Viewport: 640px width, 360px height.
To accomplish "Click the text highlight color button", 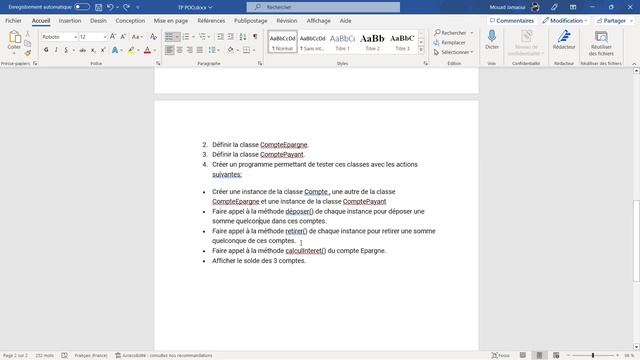I will [131, 50].
